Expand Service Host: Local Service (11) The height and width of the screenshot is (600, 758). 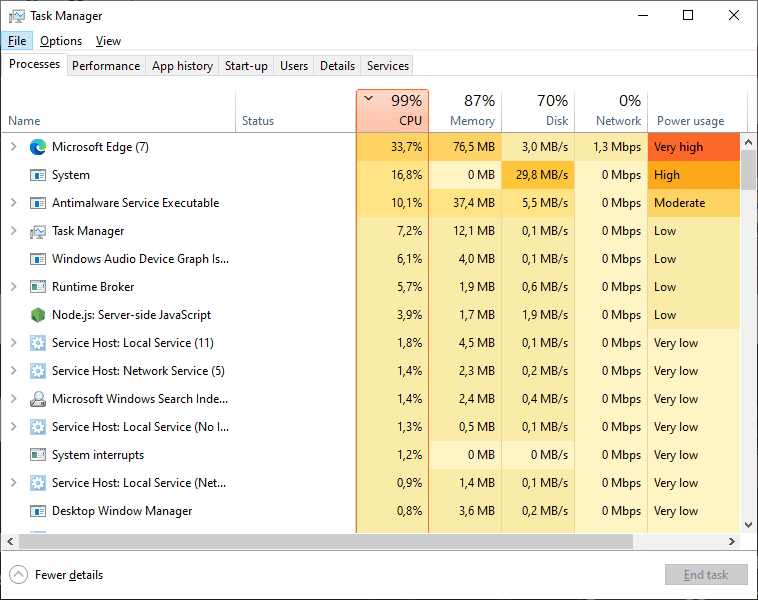pos(14,343)
